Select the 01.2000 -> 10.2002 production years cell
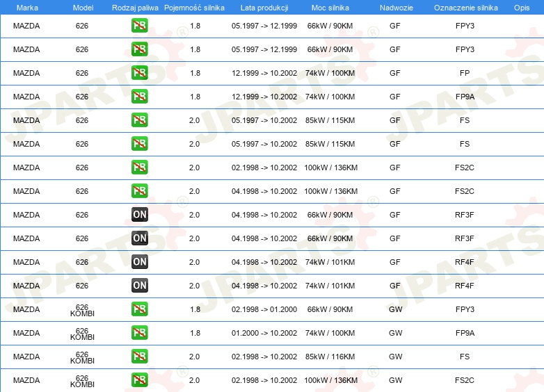Screen dimensions: 544x392 (x=264, y=333)
